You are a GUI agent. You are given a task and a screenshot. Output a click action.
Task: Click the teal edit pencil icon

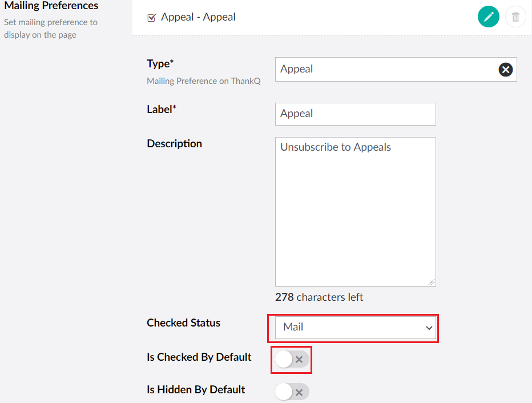[x=488, y=17]
